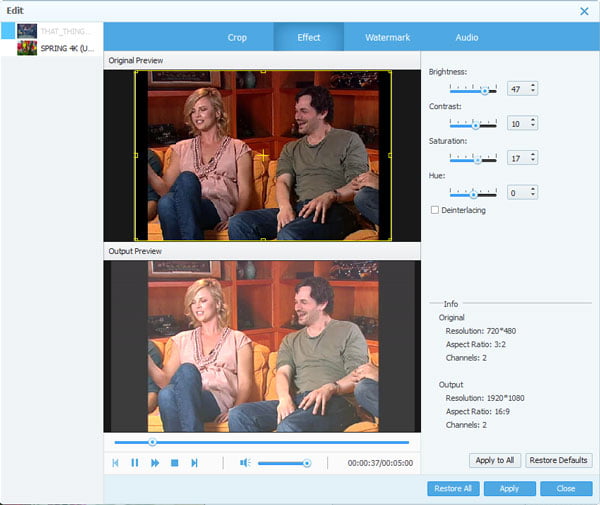This screenshot has height=505, width=600.
Task: Click the Apply to All button
Action: tap(495, 460)
